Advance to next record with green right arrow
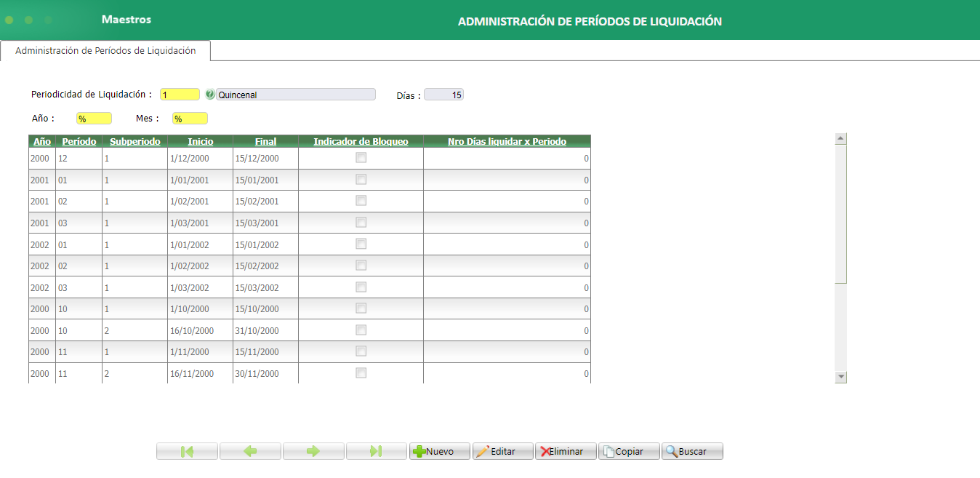The width and height of the screenshot is (980, 478). (313, 450)
